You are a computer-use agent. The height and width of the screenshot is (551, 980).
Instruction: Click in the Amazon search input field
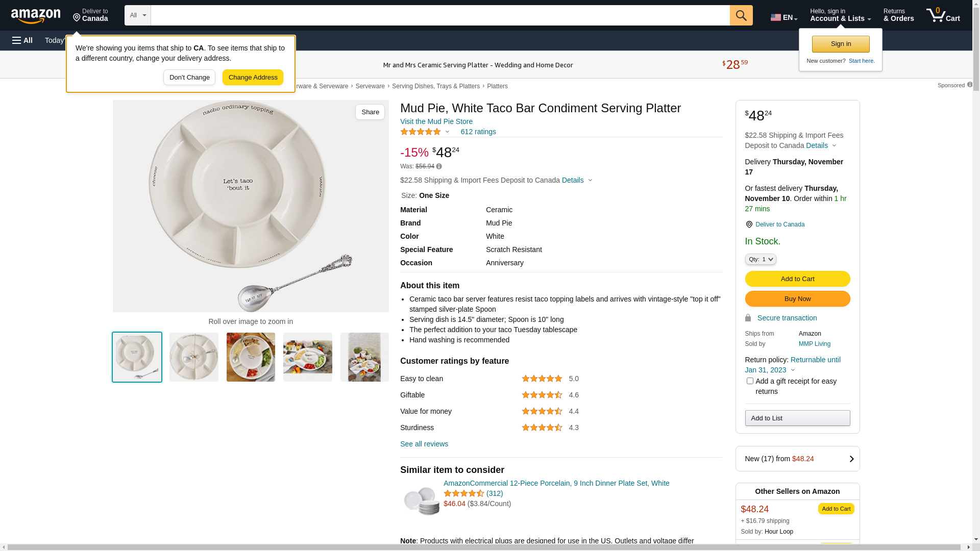click(x=439, y=15)
